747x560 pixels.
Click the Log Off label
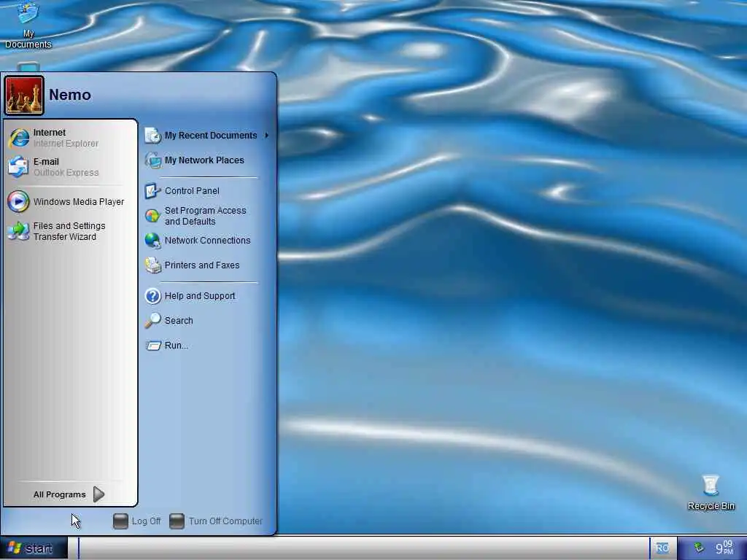[146, 521]
